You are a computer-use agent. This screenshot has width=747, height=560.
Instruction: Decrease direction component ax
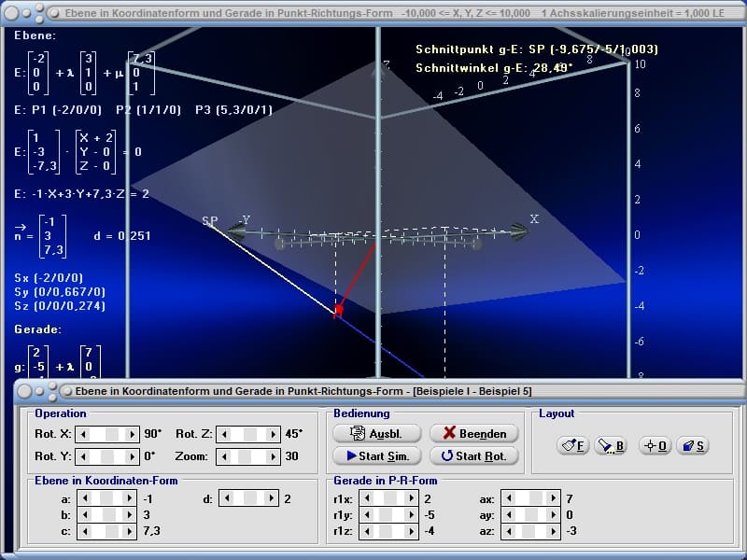click(509, 498)
